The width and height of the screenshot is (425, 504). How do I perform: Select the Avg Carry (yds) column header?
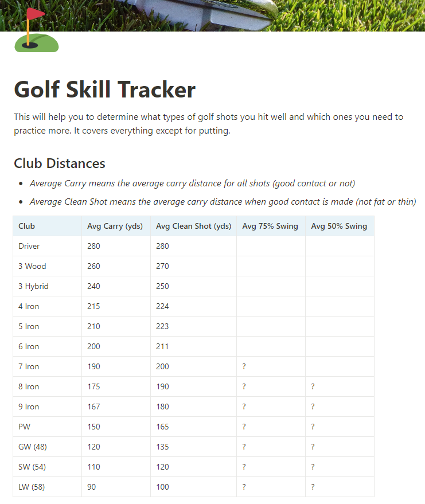(x=116, y=226)
